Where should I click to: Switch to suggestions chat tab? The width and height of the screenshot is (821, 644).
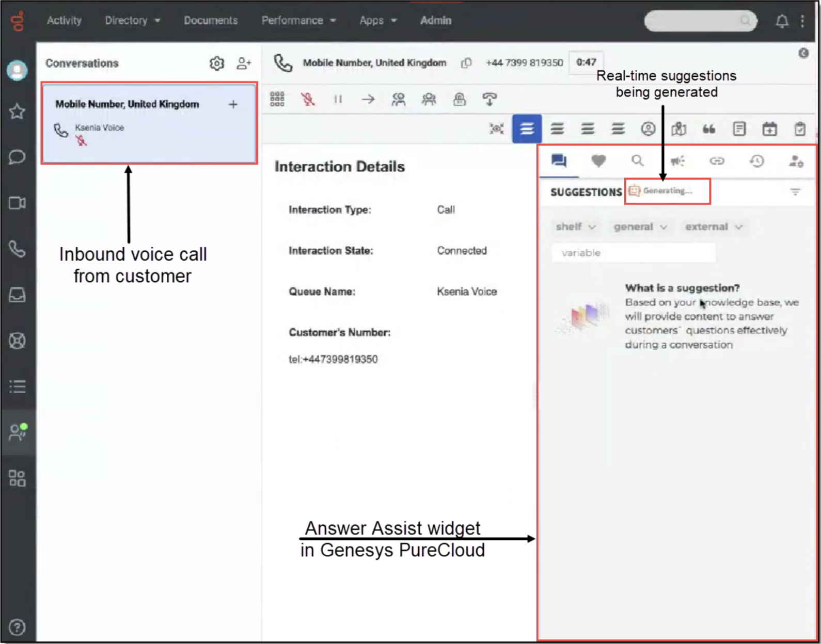pos(559,161)
